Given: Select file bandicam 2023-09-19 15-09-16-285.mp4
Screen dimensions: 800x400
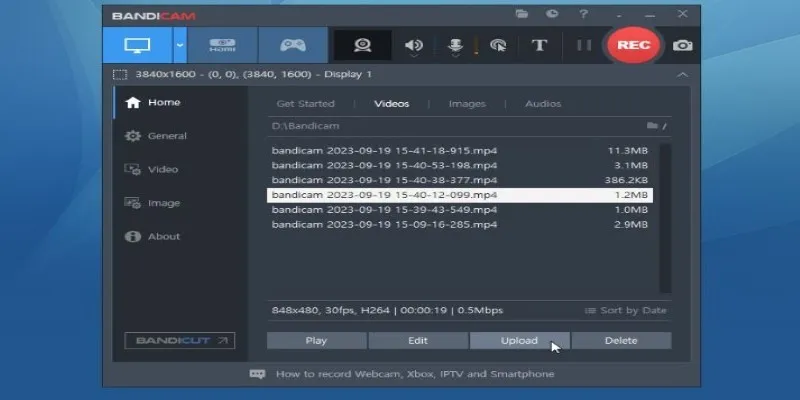Looking at the screenshot, I should pyautogui.click(x=460, y=225).
